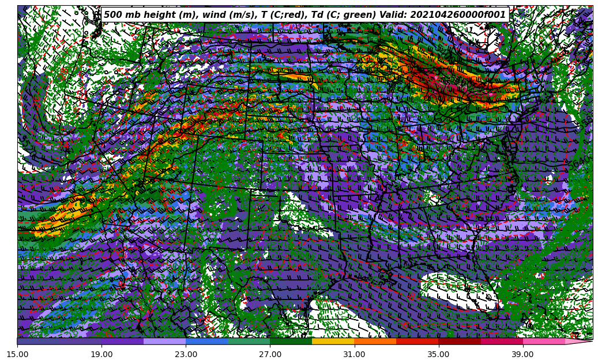Select the bright red colorbar segment
The height and width of the screenshot is (364, 598).
pos(417,341)
